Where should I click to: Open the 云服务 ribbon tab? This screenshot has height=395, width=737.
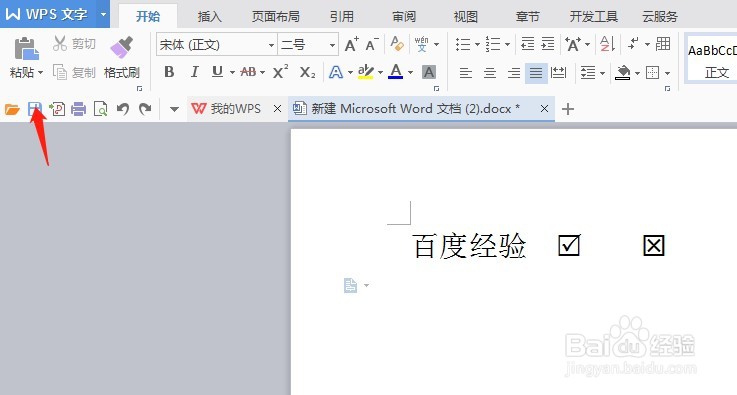[x=660, y=16]
